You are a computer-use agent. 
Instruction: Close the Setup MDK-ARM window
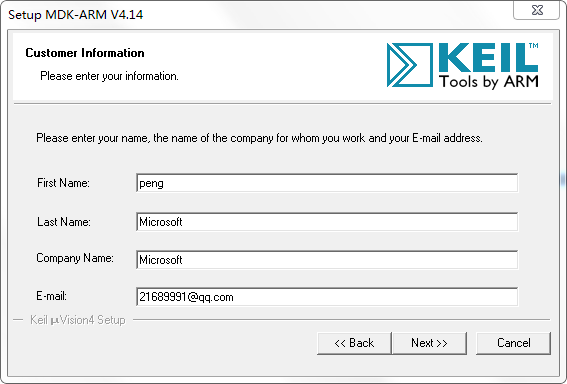(x=537, y=10)
